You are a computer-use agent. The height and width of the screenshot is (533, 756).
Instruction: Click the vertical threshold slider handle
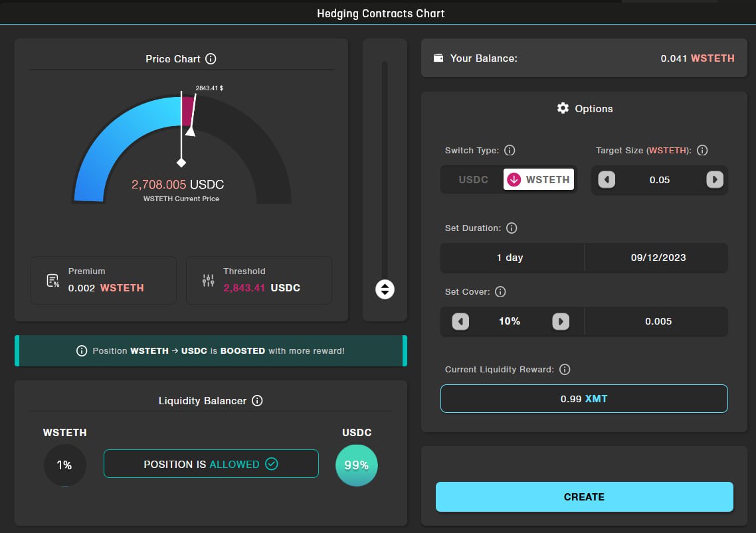point(385,289)
